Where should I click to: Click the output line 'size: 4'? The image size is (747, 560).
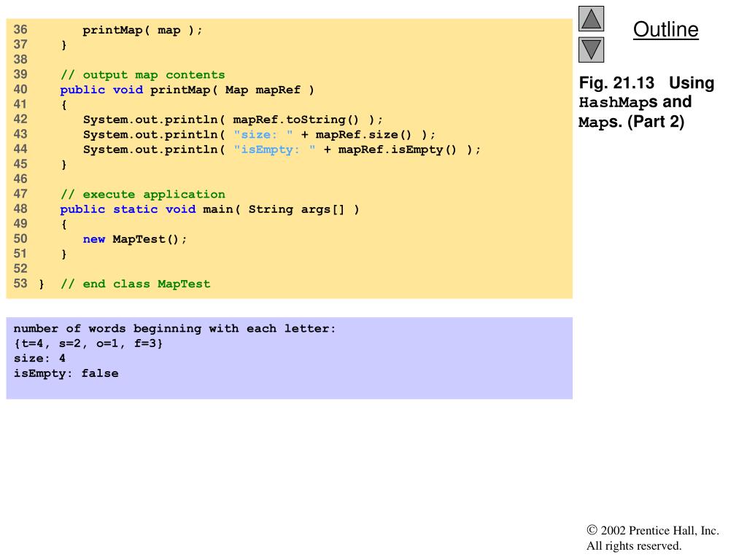[39, 358]
